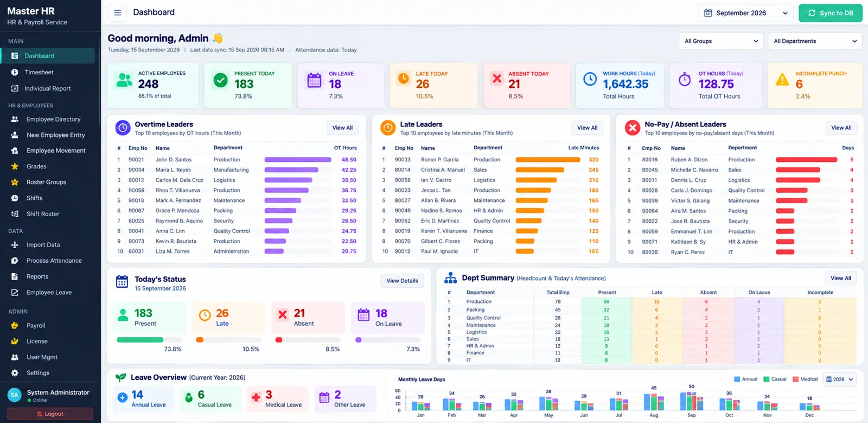The image size is (868, 423).
Task: Click the Sep bar group in leave chart
Action: tap(691, 401)
